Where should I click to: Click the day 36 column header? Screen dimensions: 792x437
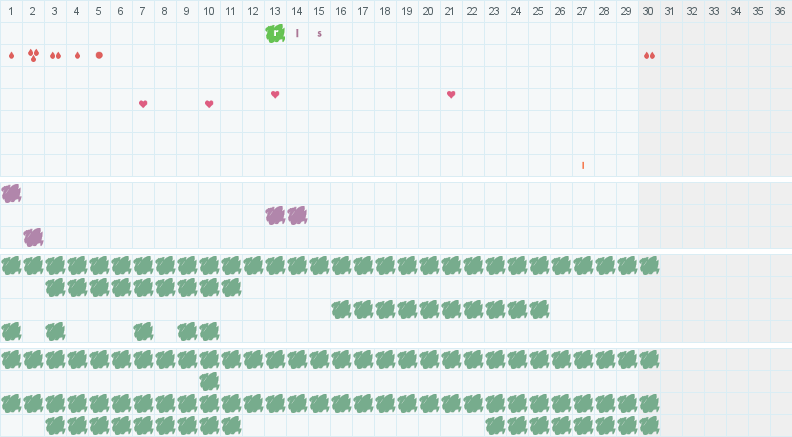[781, 11]
